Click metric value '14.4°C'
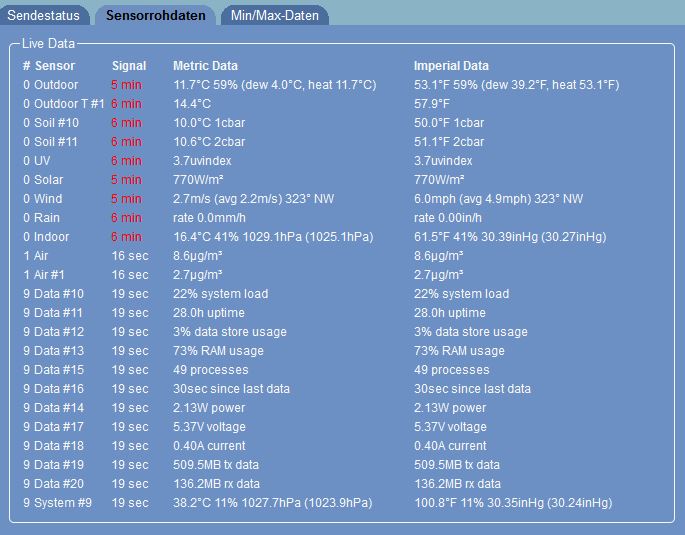The image size is (685, 535). (x=192, y=104)
